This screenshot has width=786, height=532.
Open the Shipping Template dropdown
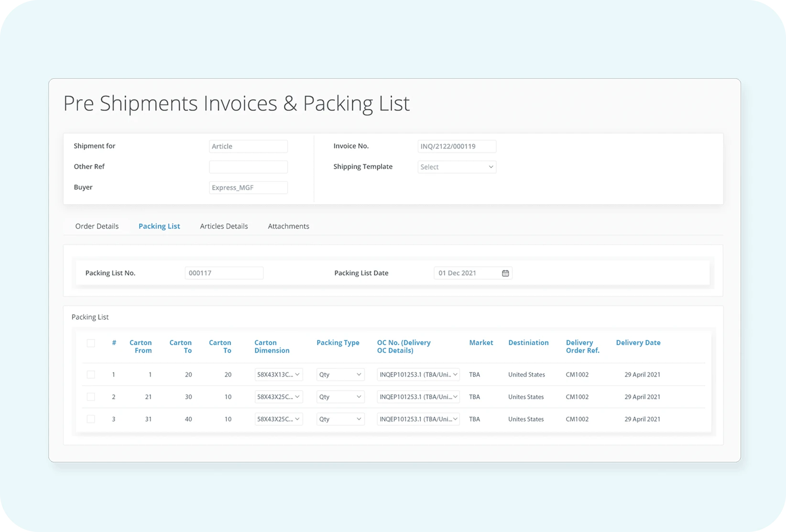(x=457, y=167)
